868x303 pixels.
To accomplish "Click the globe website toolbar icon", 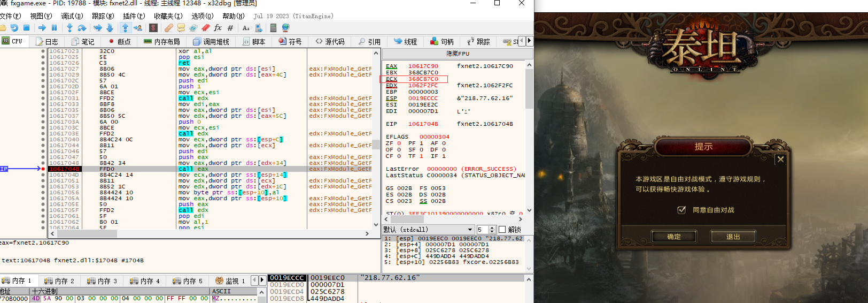I will point(285,28).
